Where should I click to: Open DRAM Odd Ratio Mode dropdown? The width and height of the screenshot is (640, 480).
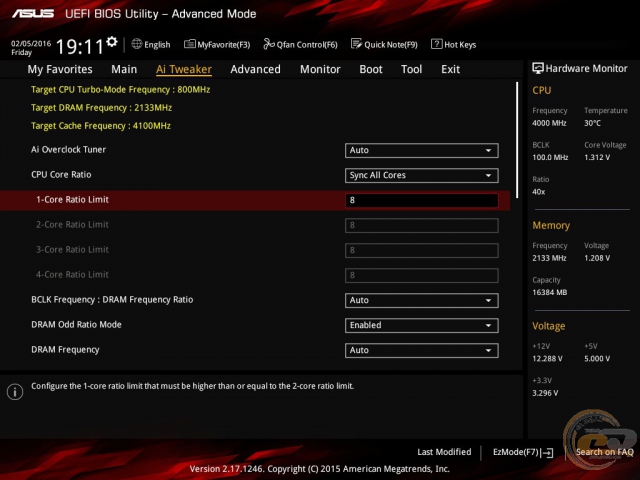pyautogui.click(x=421, y=325)
